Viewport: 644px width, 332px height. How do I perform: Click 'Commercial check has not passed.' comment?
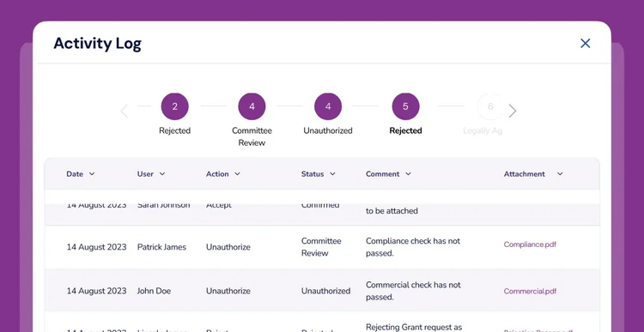(413, 291)
